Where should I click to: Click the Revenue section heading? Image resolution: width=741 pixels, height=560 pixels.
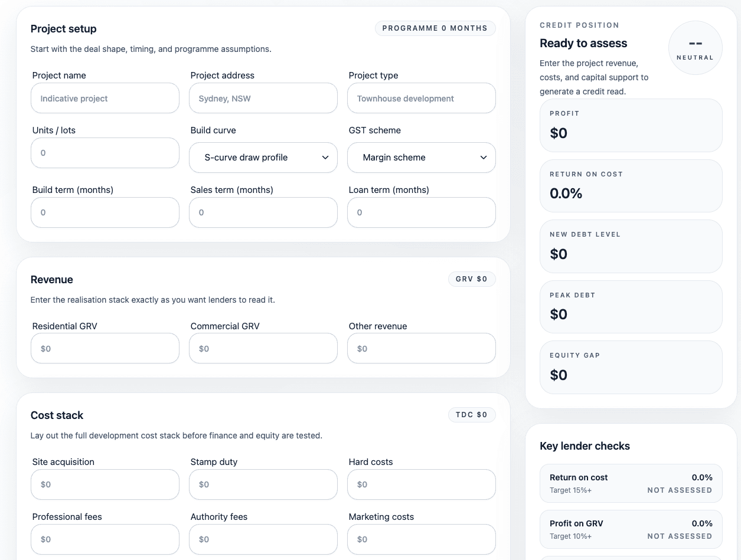pos(52,280)
